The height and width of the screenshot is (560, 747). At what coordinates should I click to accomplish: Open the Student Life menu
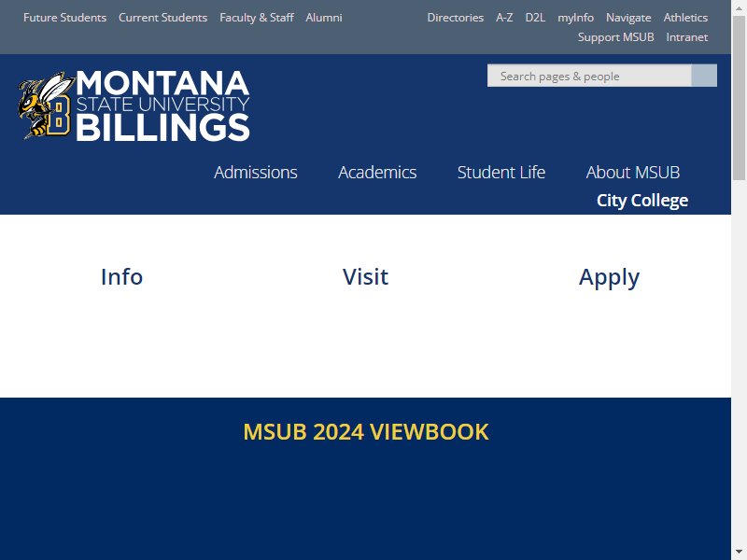pyautogui.click(x=501, y=173)
